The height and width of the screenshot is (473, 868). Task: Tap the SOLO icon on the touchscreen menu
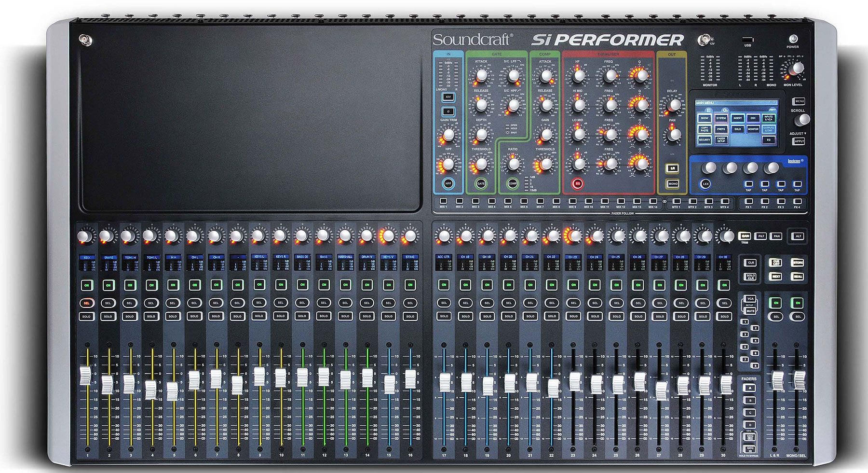click(737, 129)
